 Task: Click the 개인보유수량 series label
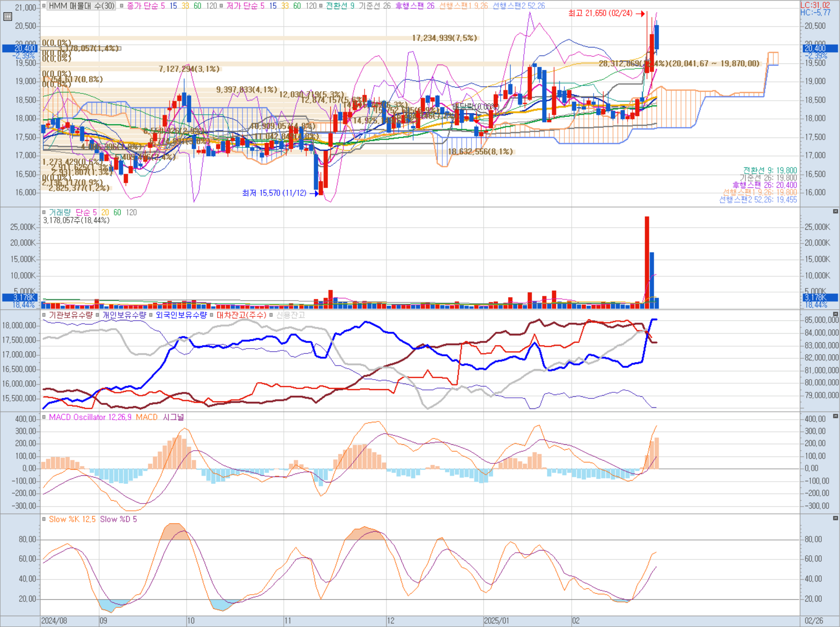(124, 315)
